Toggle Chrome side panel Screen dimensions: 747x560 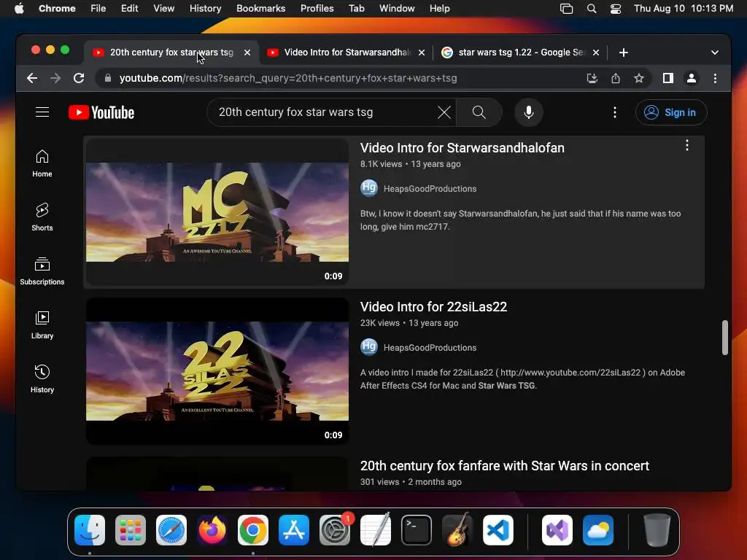[668, 78]
